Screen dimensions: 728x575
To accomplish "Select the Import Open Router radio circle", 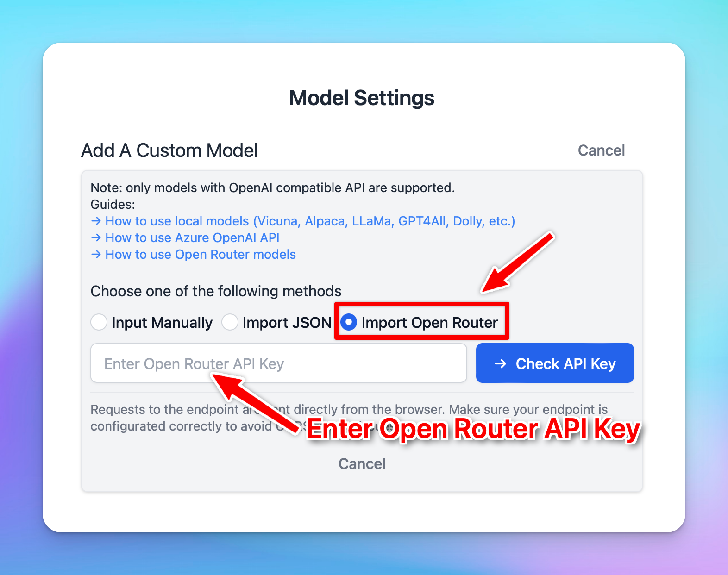I will coord(349,322).
